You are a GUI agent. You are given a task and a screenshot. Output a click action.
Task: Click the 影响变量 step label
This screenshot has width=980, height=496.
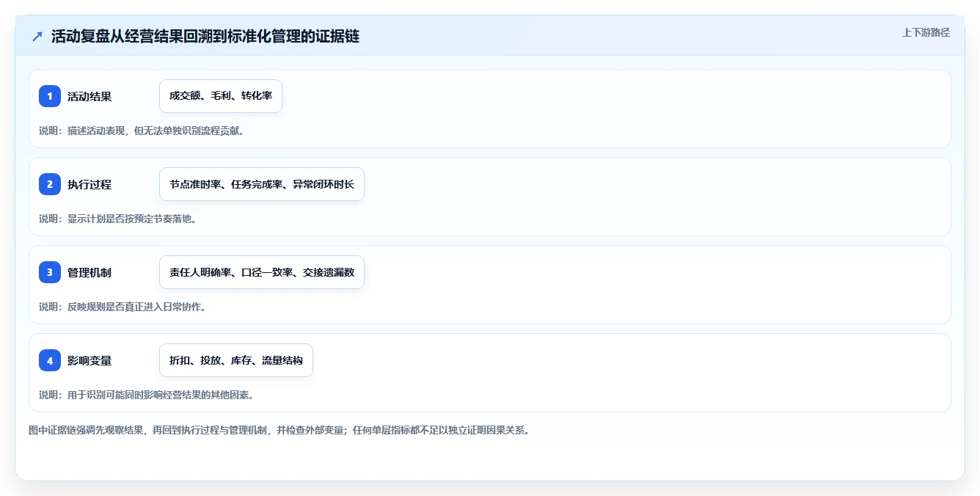click(89, 360)
